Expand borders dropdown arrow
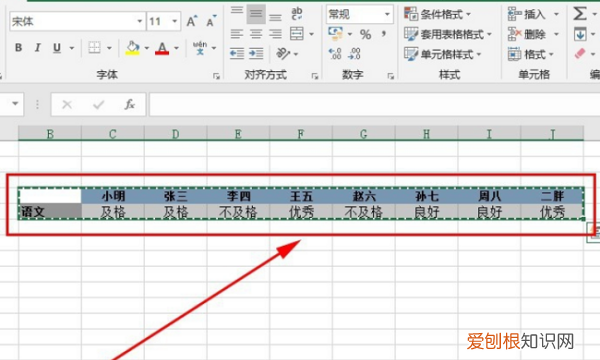The height and width of the screenshot is (360, 600). [x=109, y=48]
